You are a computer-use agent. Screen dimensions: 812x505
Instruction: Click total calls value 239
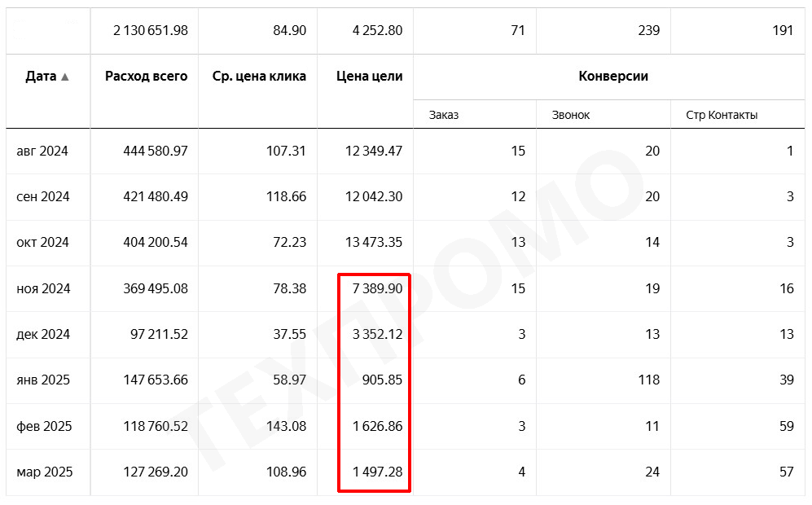coord(649,31)
